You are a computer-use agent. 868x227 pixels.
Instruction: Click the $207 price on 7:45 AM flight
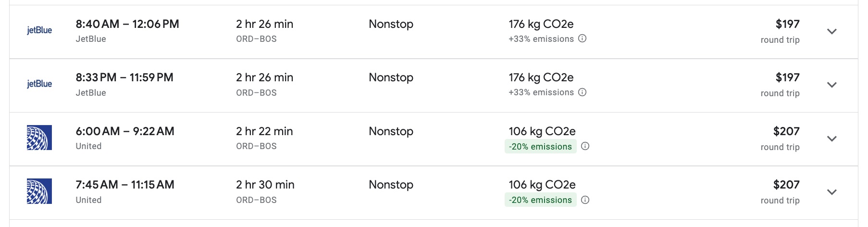[786, 185]
